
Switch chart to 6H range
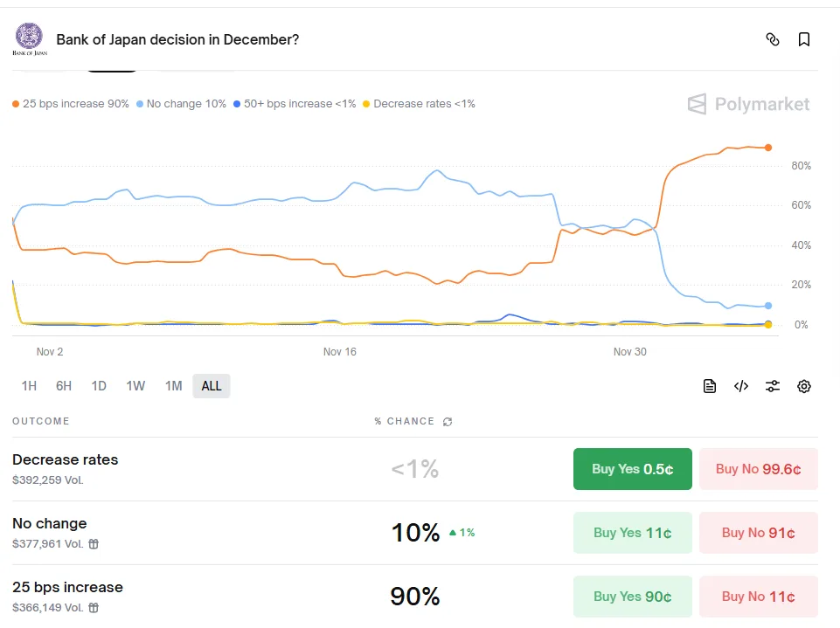point(64,386)
